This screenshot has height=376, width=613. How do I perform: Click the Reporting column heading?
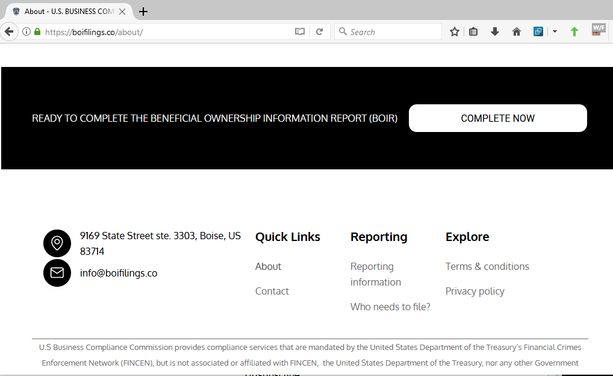pyautogui.click(x=379, y=237)
